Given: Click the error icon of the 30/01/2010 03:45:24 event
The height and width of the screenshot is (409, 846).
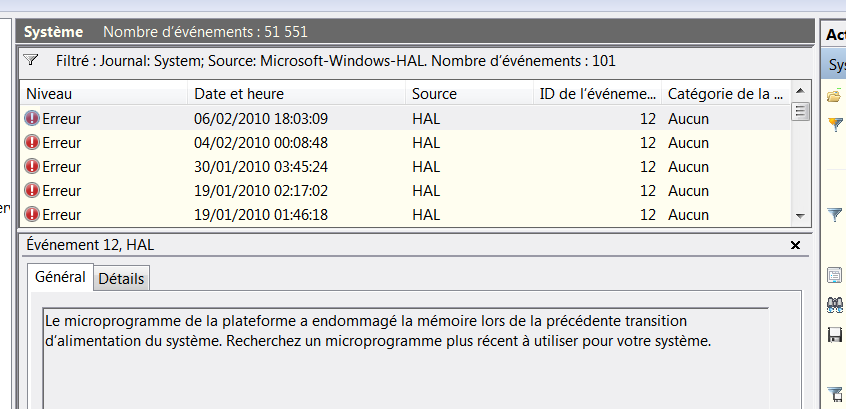Looking at the screenshot, I should click(33, 167).
